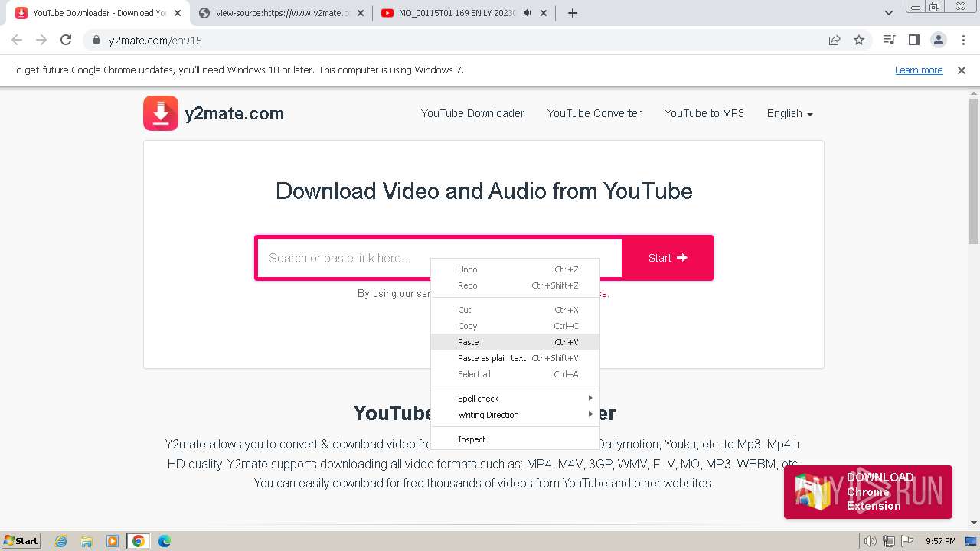
Task: Click the address bar URL y2mate.com/en915
Action: pyautogui.click(x=155, y=40)
